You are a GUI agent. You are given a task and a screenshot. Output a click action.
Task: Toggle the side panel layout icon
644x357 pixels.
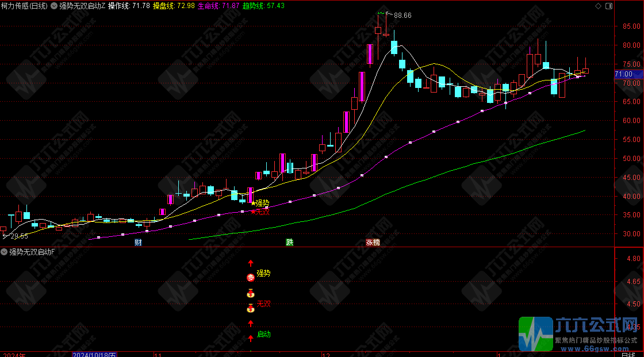[x=608, y=6]
